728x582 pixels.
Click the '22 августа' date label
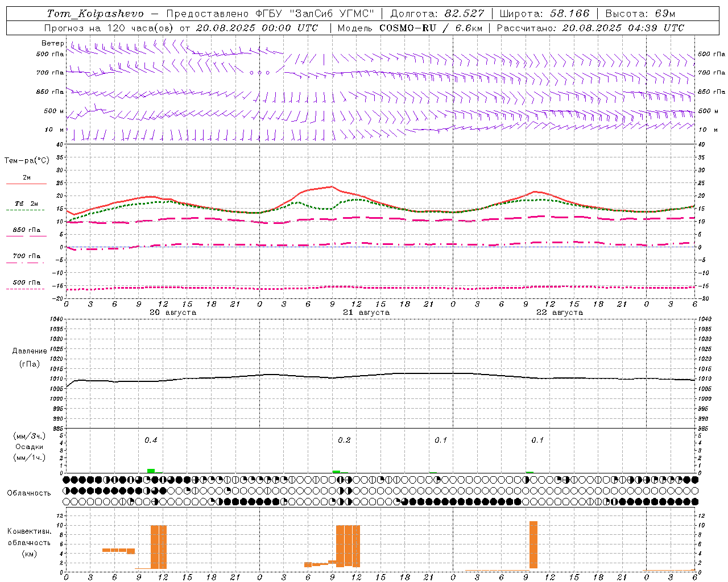click(560, 313)
